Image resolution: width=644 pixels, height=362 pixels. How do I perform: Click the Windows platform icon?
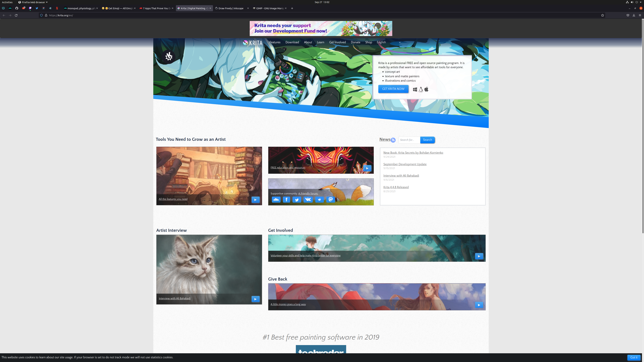point(415,89)
